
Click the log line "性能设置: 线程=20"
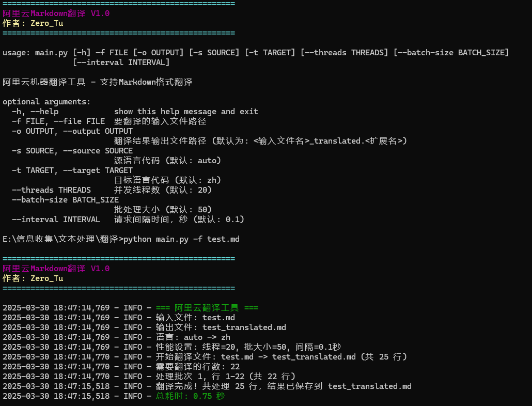(x=171, y=348)
